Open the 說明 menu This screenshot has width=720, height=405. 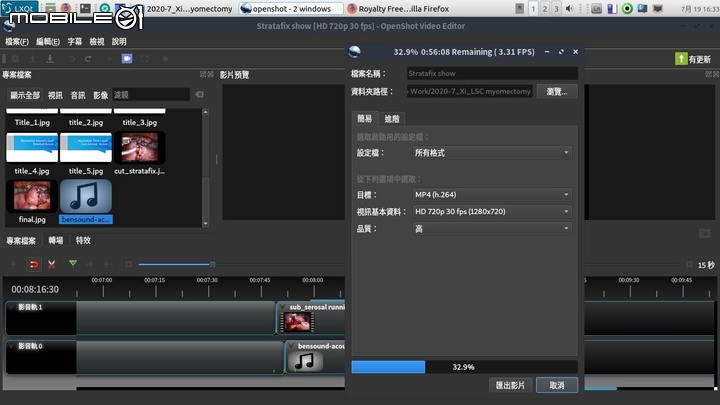119,42
